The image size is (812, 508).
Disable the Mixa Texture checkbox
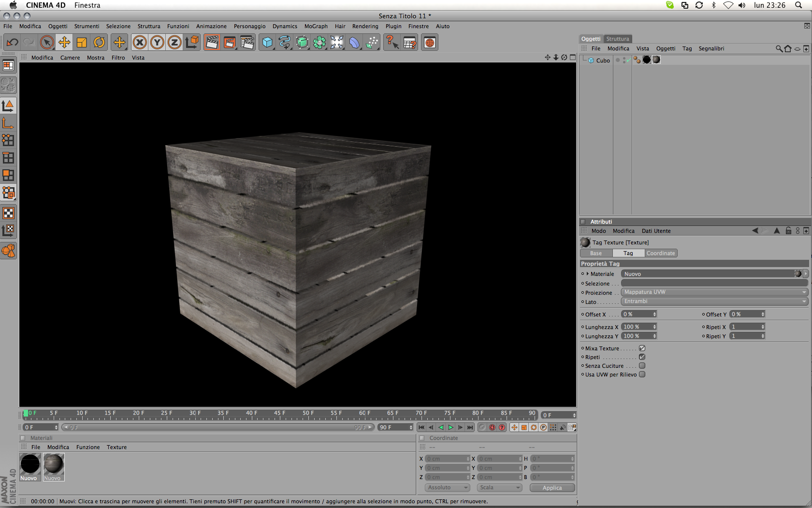[x=642, y=348]
